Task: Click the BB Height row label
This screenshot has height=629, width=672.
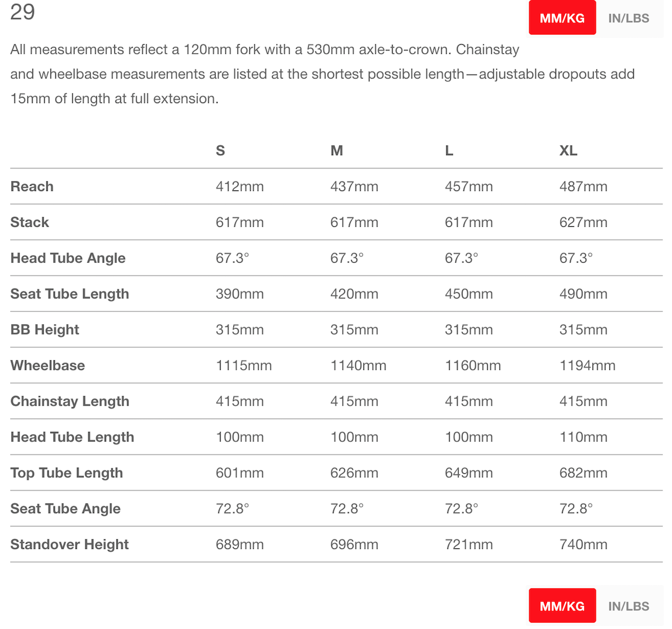Action: click(x=45, y=330)
